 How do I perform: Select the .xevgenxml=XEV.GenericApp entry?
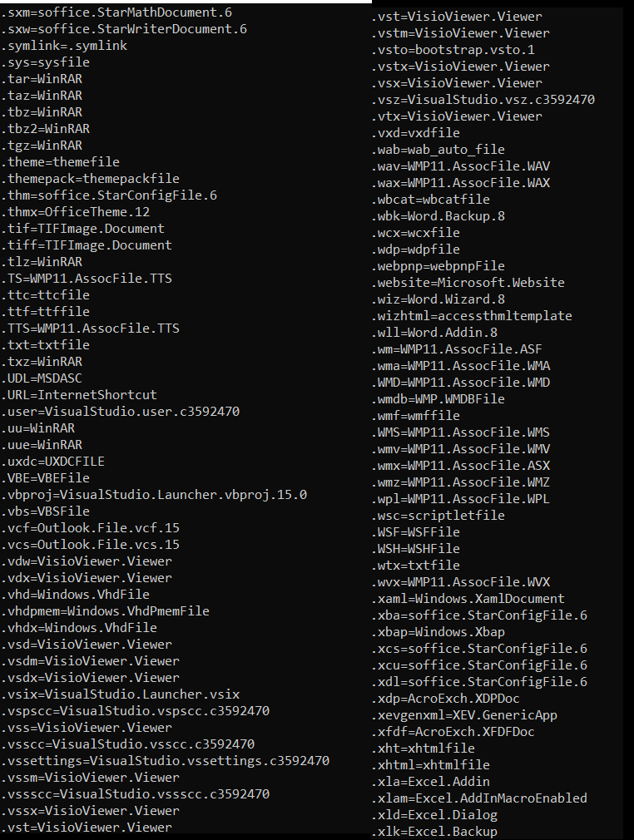[464, 714]
